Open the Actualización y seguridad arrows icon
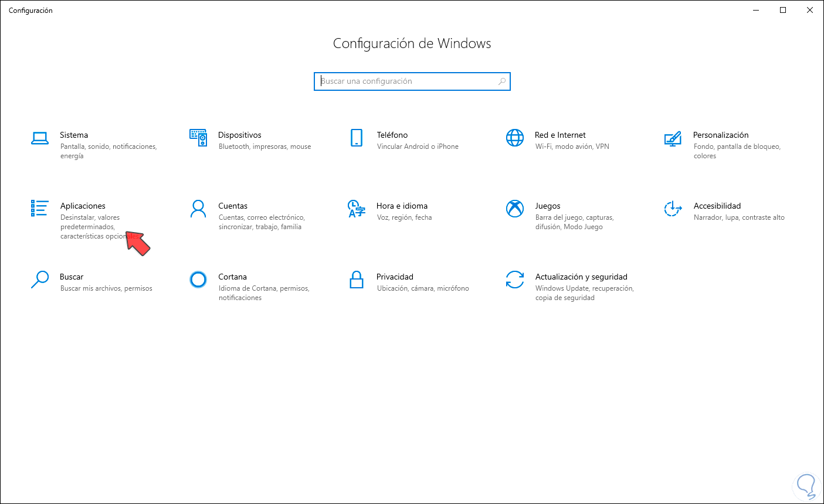 click(515, 280)
